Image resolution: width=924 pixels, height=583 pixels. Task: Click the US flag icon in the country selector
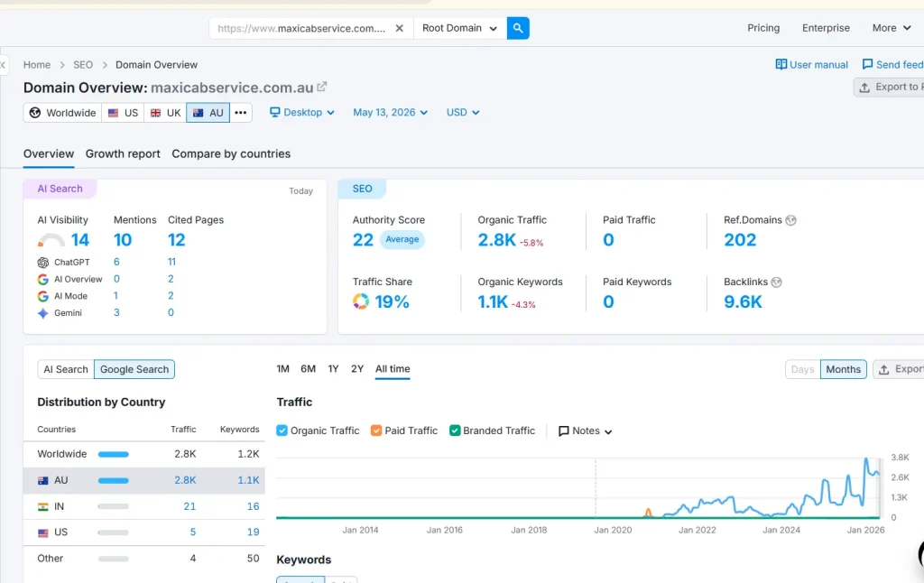click(113, 113)
